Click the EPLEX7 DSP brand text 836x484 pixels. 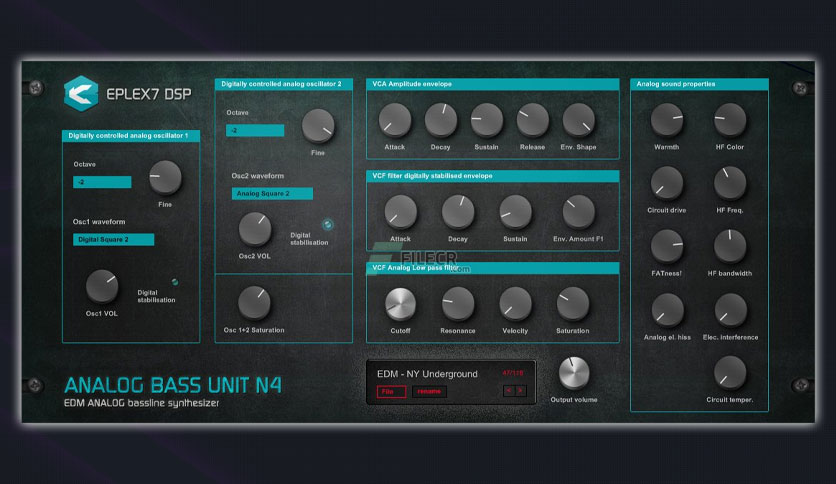[149, 94]
